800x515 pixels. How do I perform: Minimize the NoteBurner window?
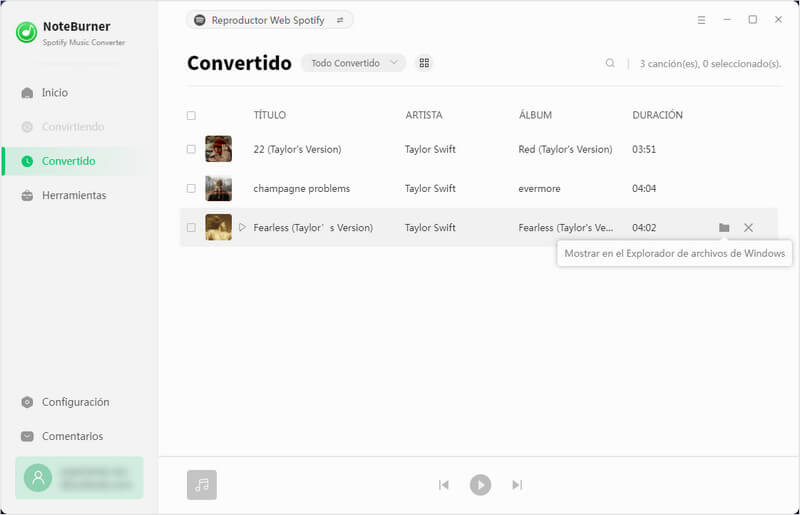(x=727, y=19)
